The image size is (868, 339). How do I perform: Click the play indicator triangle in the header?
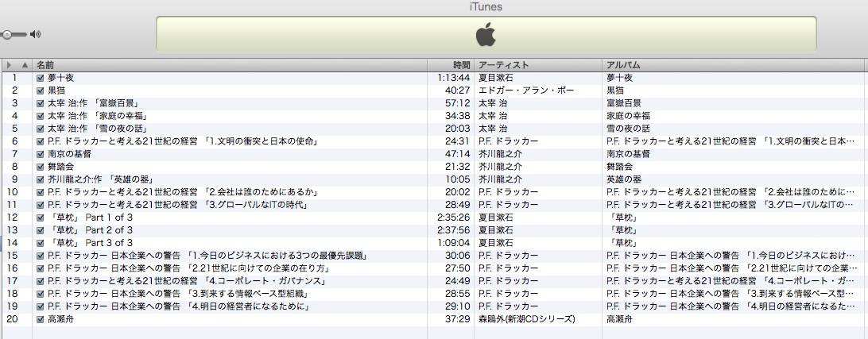9,65
